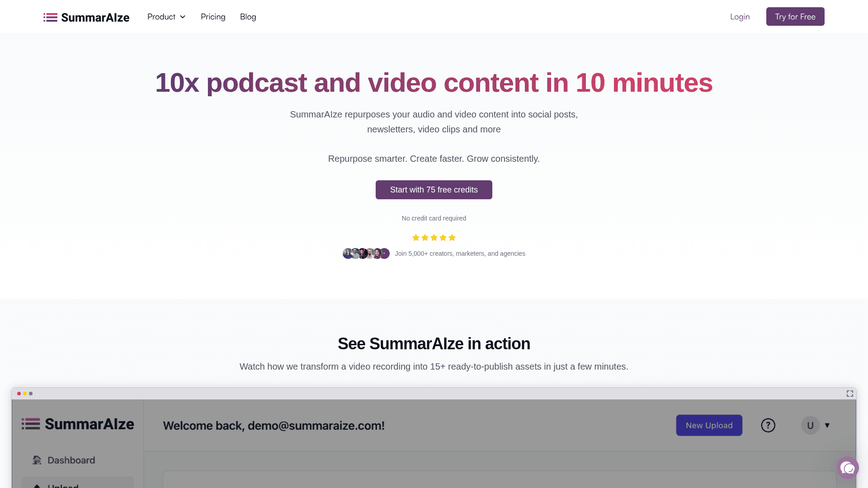Viewport: 868px width, 488px height.
Task: Click the SummarAIze logo icon in top navigation
Action: point(50,17)
